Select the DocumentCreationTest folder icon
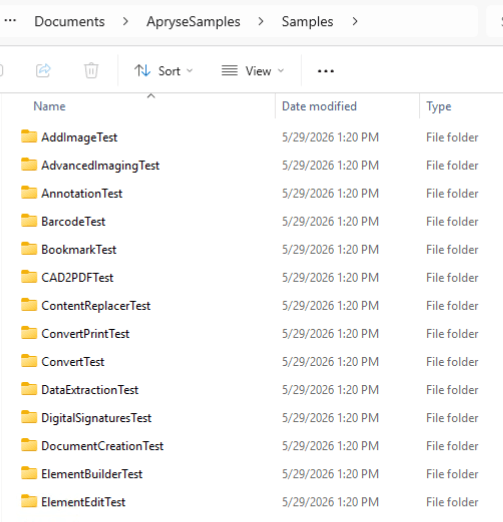 29,445
